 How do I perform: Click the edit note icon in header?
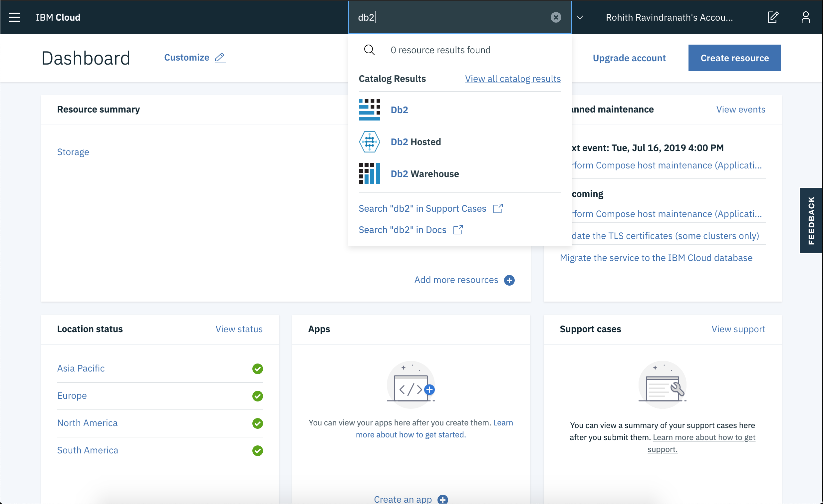coord(773,17)
